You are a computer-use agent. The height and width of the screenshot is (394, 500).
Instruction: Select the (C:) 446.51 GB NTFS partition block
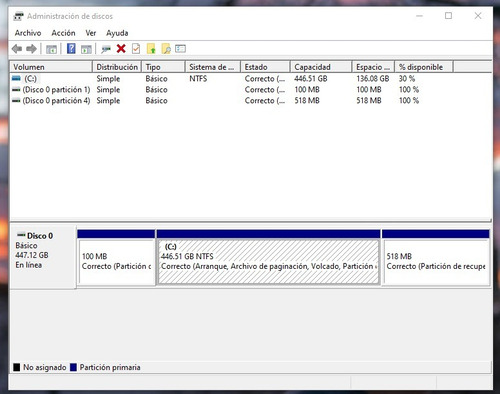[x=269, y=257]
